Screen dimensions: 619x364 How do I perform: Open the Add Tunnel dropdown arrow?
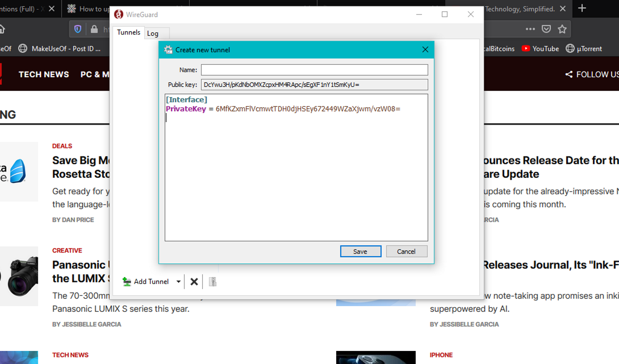pos(178,281)
